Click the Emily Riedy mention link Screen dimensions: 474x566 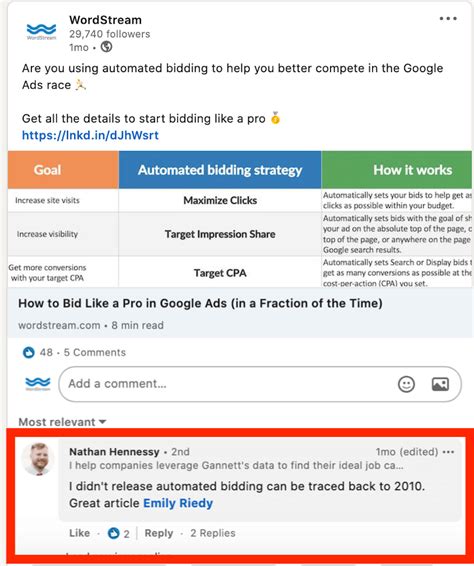pyautogui.click(x=178, y=503)
